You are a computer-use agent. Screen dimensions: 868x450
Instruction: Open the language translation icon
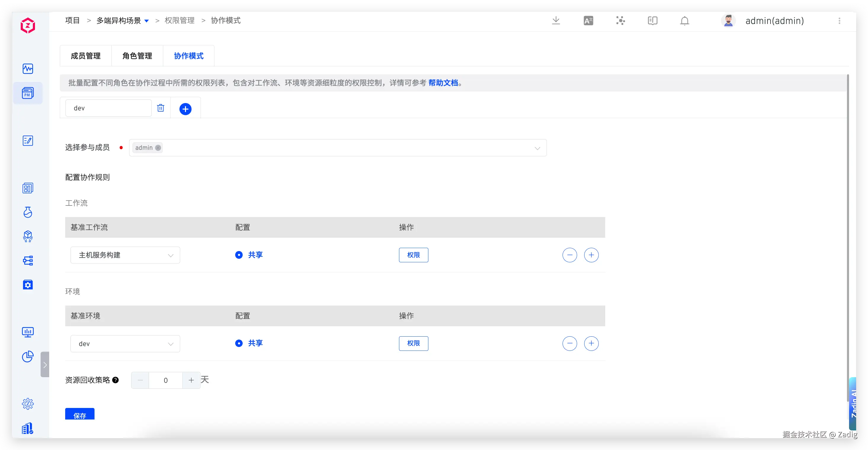[x=588, y=21]
